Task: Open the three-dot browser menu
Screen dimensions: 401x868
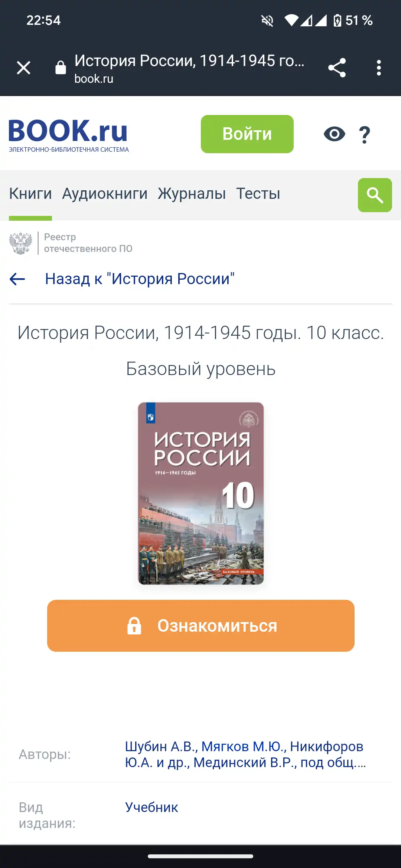Action: click(x=379, y=68)
